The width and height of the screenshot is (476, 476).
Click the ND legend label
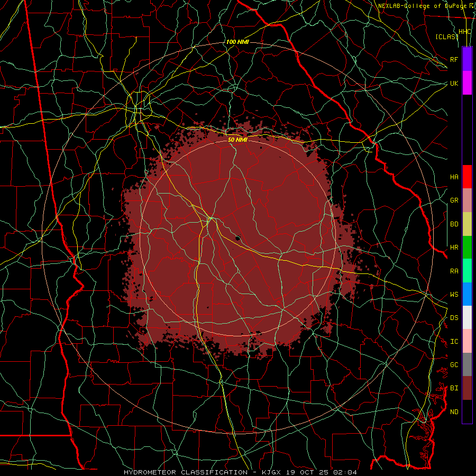[x=454, y=412]
